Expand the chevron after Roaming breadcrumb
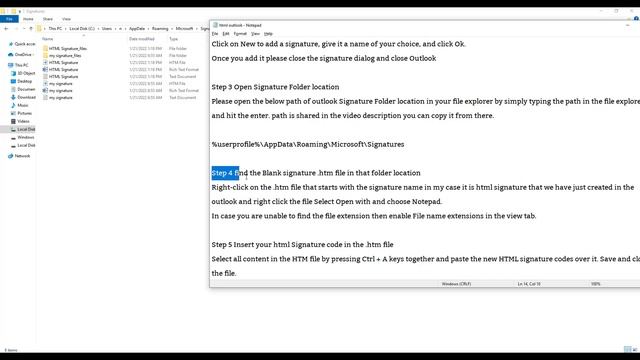640x360 pixels. 172,29
